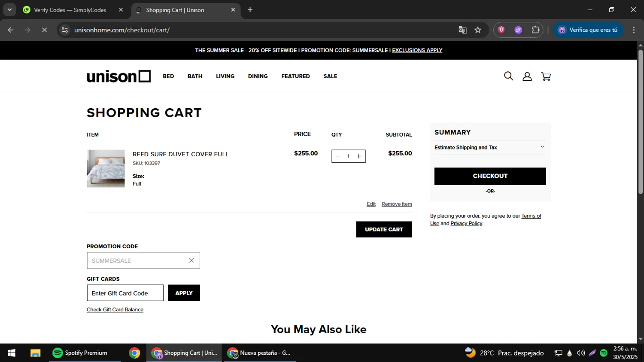Click the Edit item link
The height and width of the screenshot is (362, 644).
point(371,204)
